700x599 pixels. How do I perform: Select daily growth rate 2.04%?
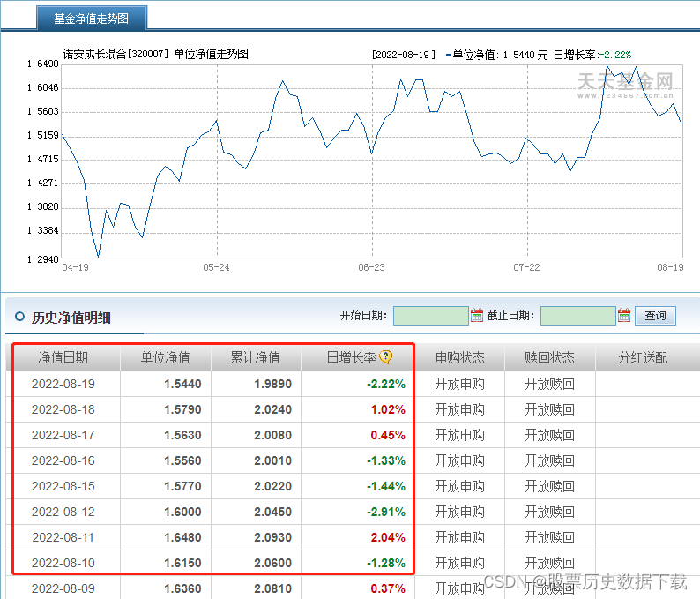tap(388, 537)
